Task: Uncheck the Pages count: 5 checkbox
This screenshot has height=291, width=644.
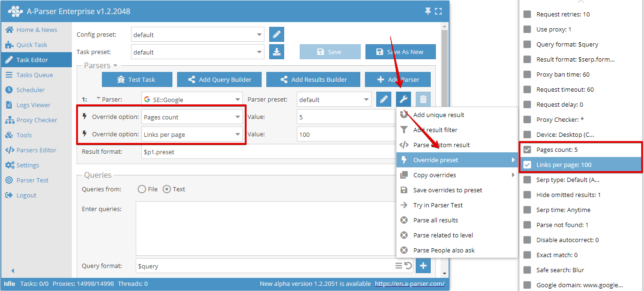Action: [x=528, y=149]
